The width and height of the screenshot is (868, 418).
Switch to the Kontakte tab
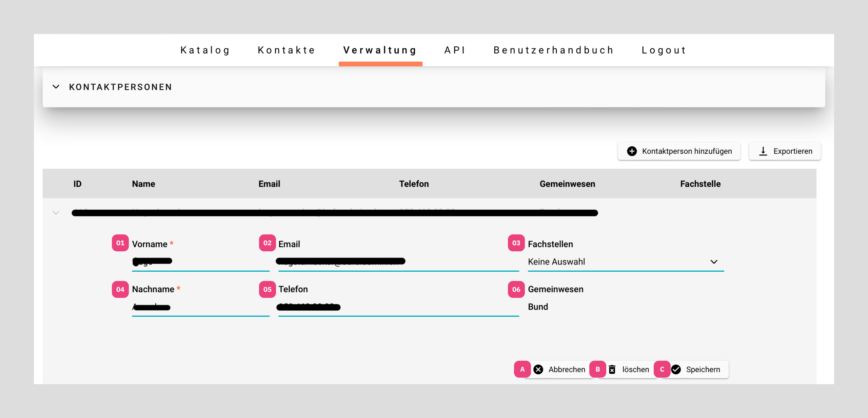pyautogui.click(x=287, y=50)
